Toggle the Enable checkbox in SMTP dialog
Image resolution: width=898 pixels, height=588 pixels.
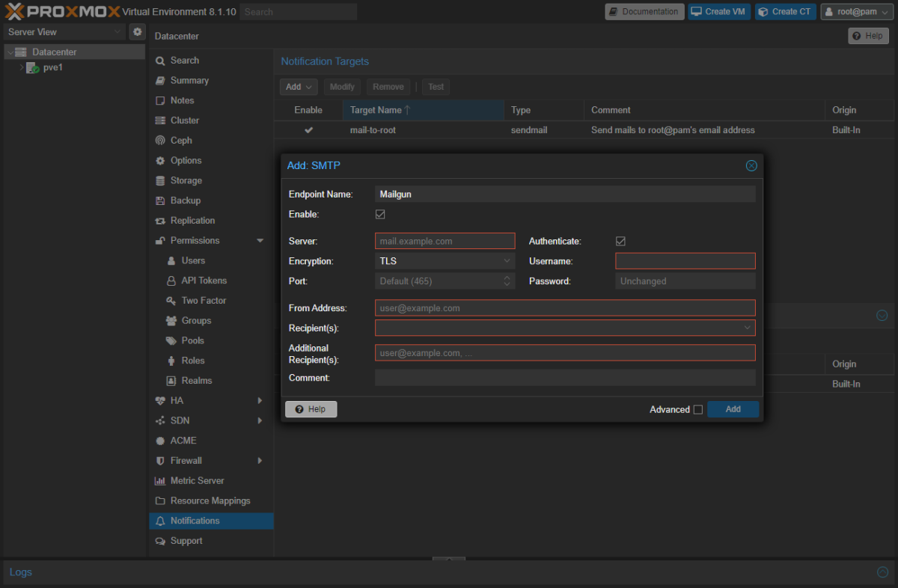[380, 215]
